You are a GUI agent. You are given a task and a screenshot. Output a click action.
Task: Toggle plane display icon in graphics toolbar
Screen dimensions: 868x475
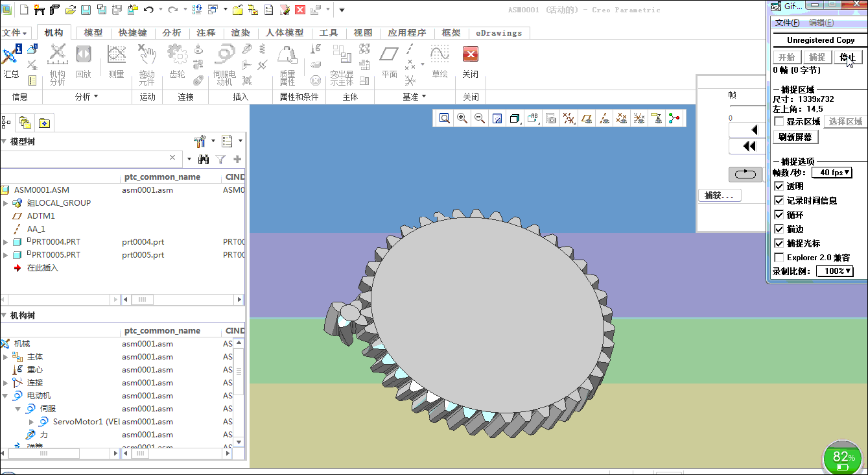(587, 118)
